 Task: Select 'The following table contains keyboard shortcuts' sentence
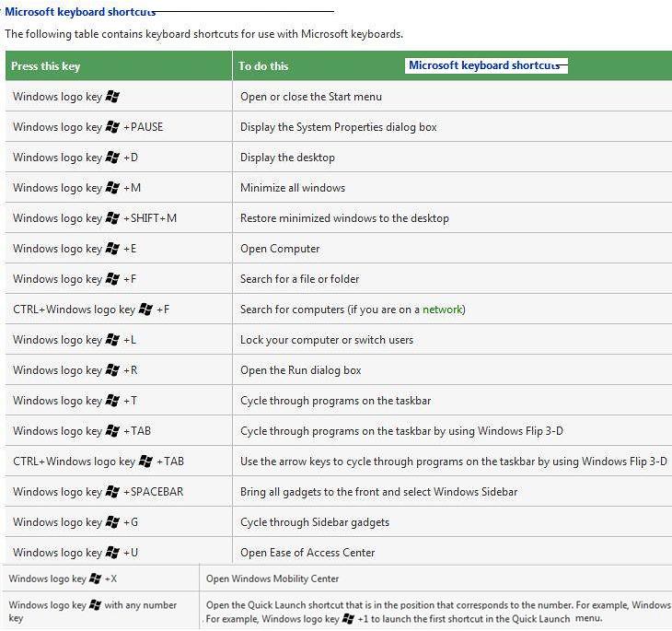click(204, 34)
